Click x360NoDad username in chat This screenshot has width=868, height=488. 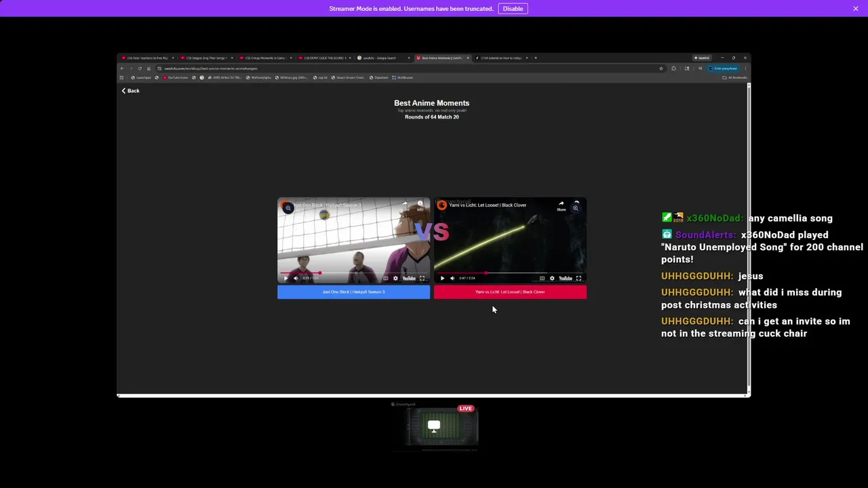point(715,218)
